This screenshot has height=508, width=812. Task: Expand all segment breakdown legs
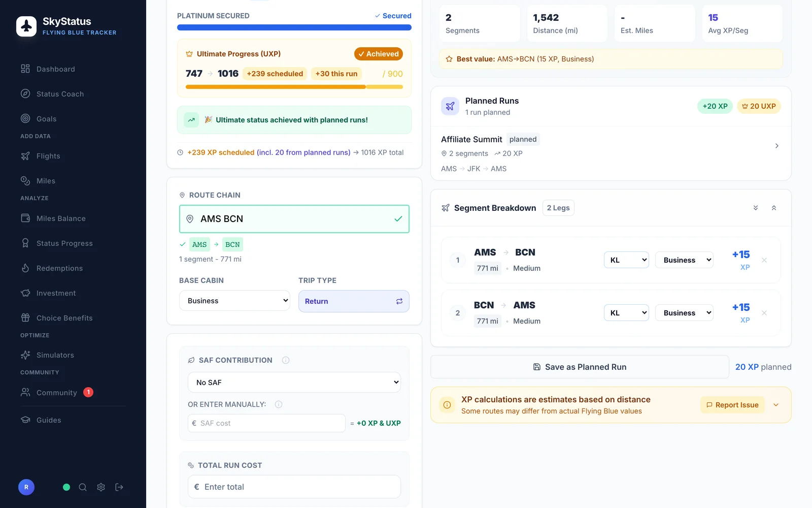756,208
